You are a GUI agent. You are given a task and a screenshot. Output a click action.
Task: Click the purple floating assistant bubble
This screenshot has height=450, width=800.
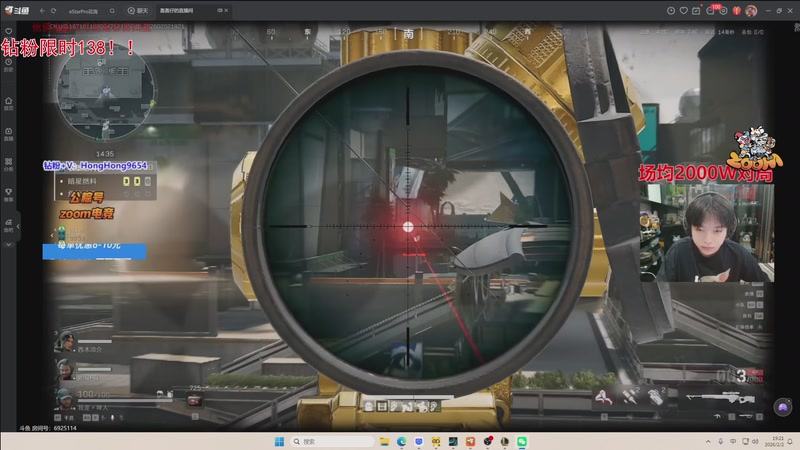coord(782,407)
